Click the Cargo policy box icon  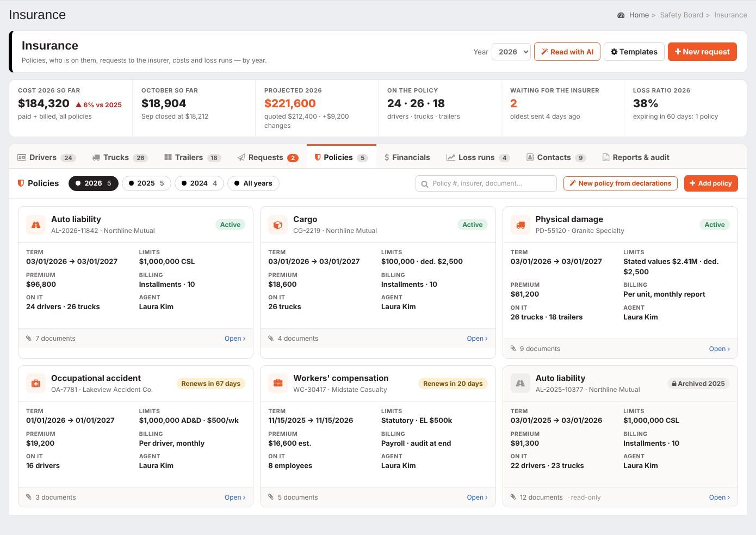point(278,225)
